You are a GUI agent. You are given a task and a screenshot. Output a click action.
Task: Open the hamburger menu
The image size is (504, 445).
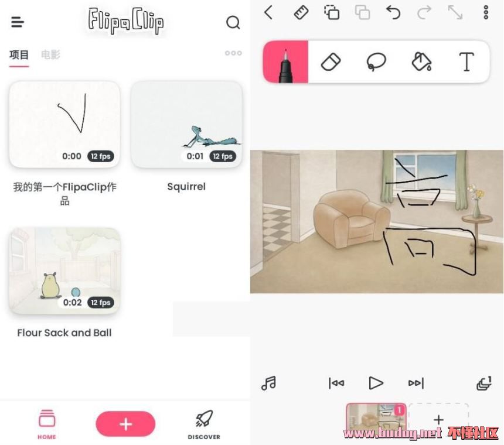18,22
